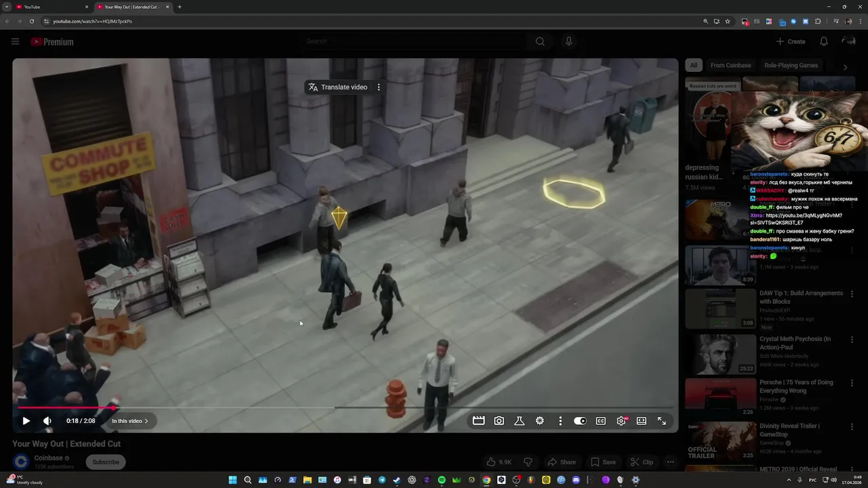Subscribe to the Coinbase channel
This screenshot has width=868, height=488.
click(x=106, y=462)
